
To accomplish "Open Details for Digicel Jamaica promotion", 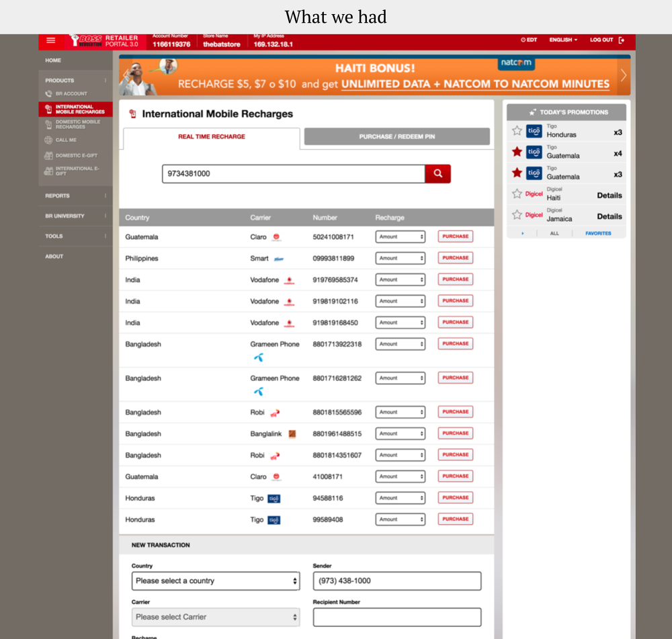I will 609,216.
